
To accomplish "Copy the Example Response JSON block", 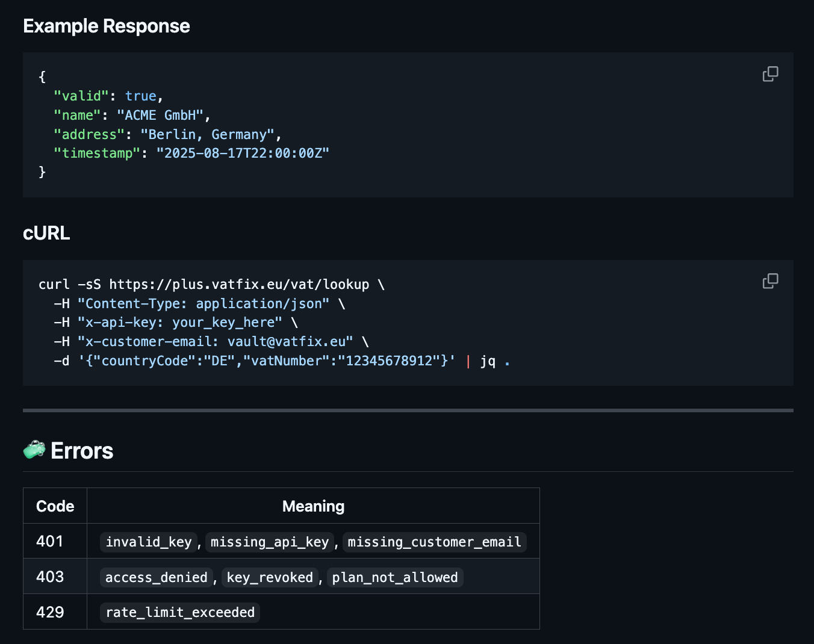I will tap(770, 74).
